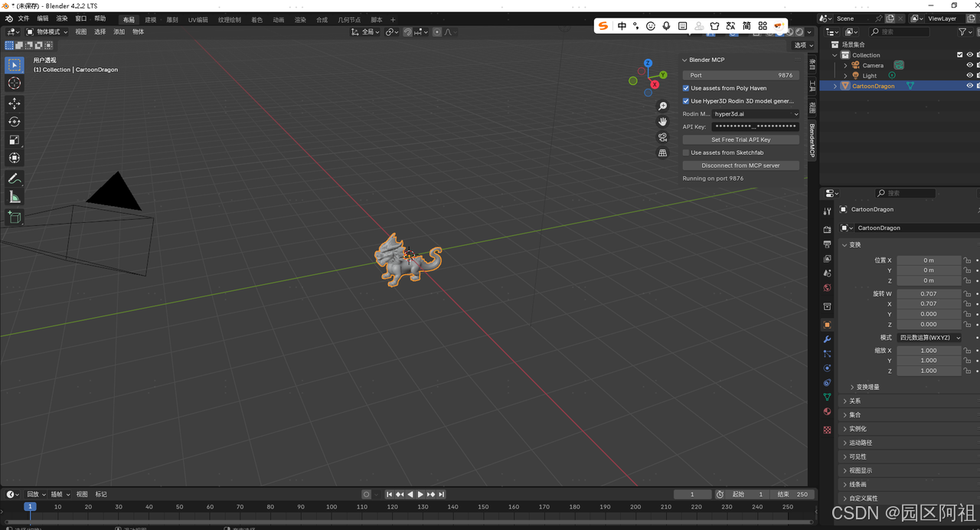Screen dimensions: 980x530
Task: Select the Rotate tool
Action: click(15, 122)
